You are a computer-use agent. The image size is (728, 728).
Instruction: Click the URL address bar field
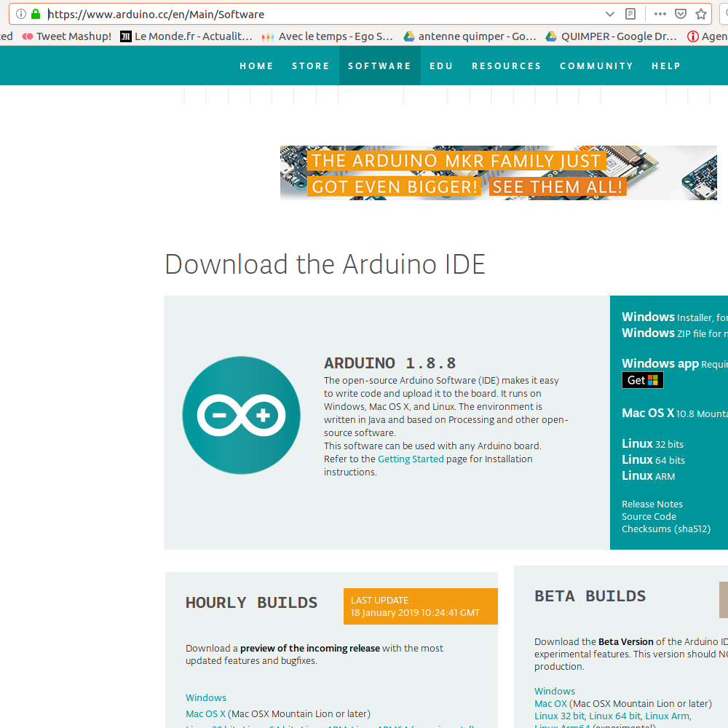(320, 14)
